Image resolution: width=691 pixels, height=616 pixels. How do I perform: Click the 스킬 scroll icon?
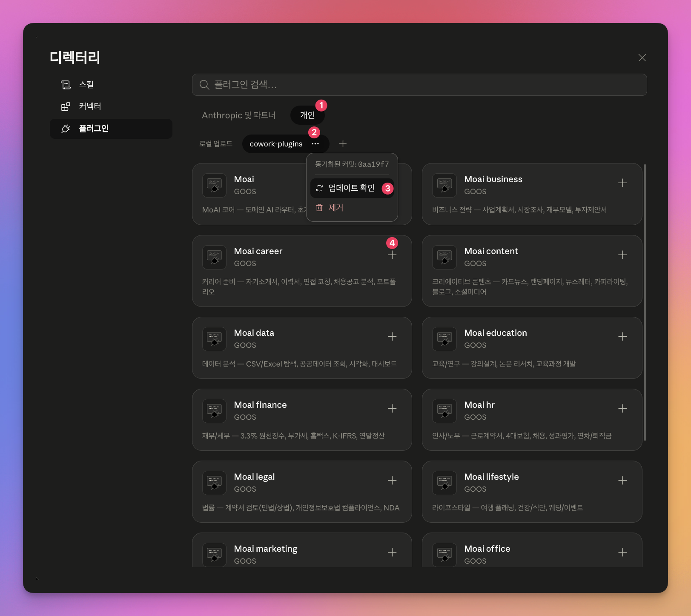click(x=66, y=85)
